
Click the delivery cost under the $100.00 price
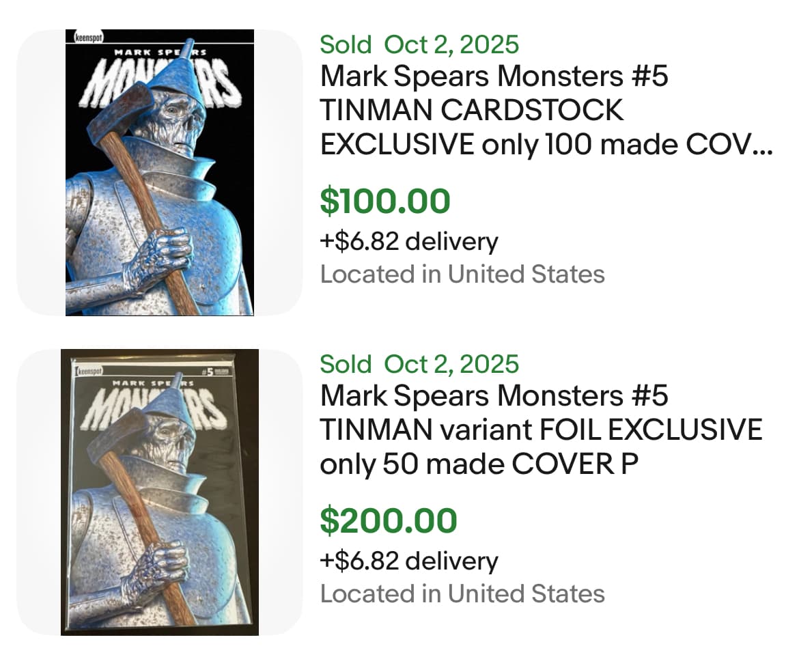click(x=408, y=241)
